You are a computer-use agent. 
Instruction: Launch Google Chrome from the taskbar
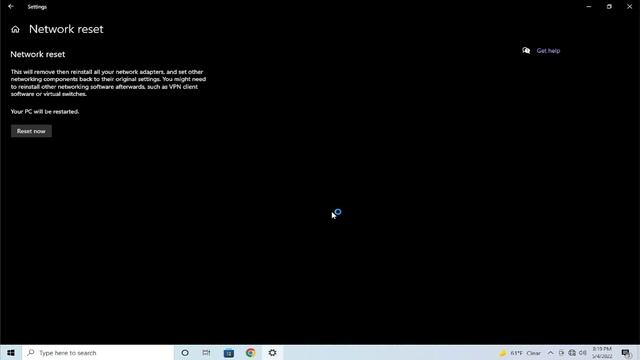[x=251, y=353]
